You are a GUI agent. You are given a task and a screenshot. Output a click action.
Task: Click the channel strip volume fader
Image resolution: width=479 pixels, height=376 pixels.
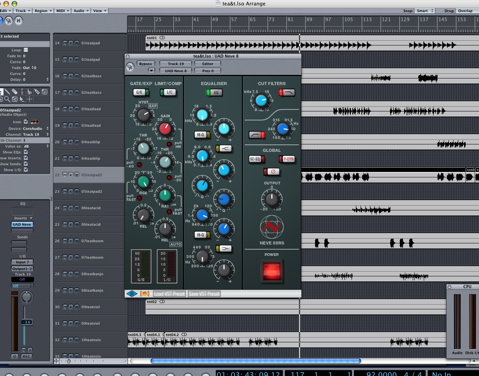coord(26,322)
